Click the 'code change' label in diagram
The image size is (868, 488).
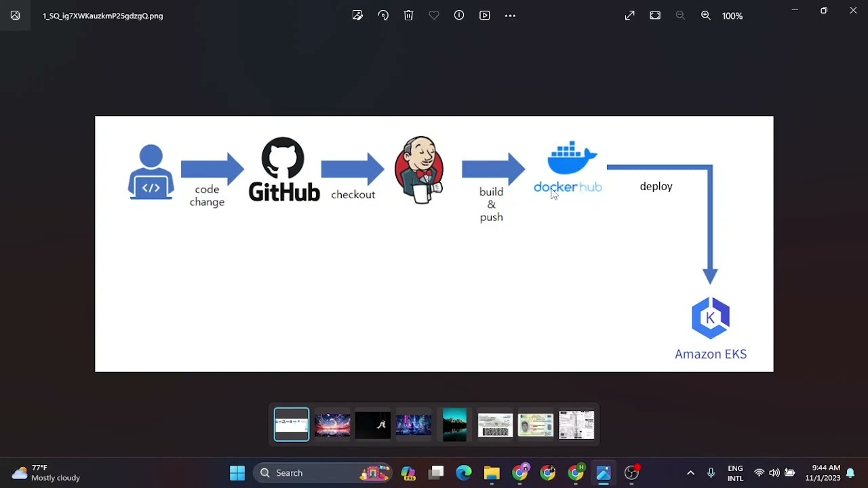click(207, 195)
